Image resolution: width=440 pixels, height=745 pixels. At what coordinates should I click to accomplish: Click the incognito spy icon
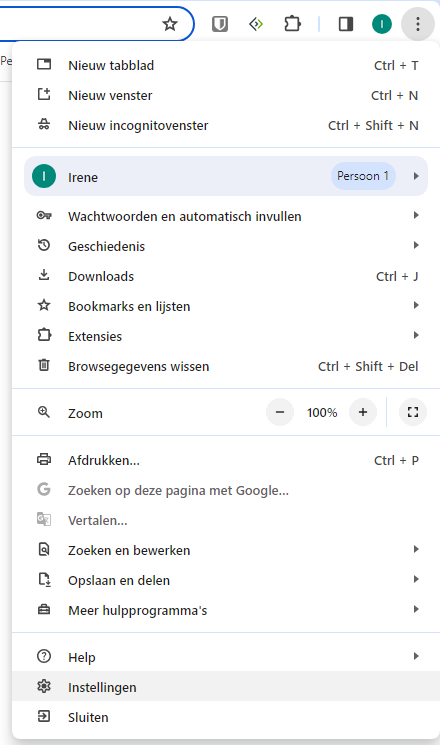44,124
